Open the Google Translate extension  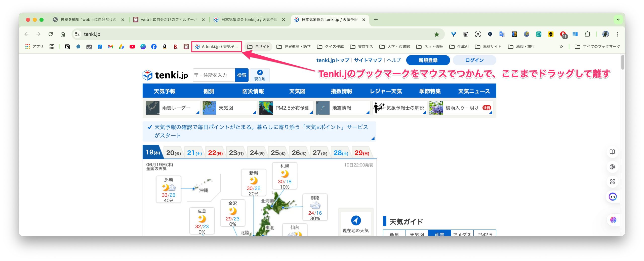pos(502,34)
